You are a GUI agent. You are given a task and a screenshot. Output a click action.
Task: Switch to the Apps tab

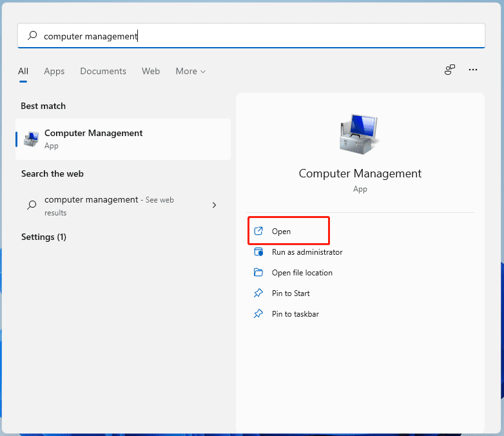click(x=54, y=71)
